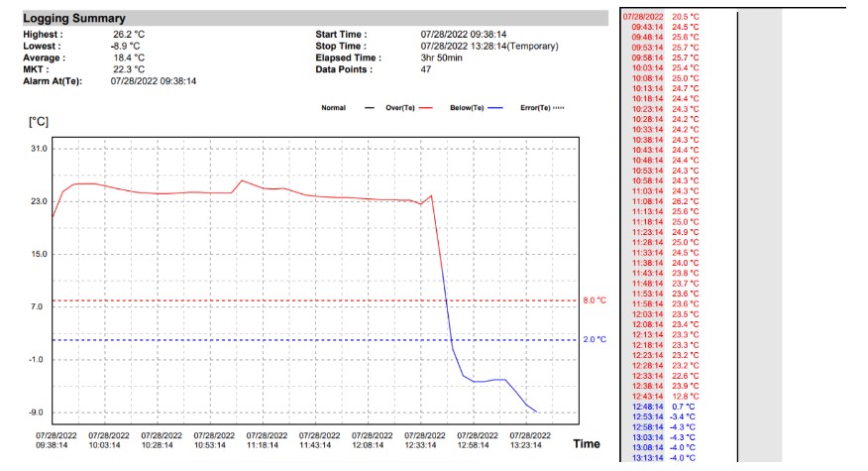868x471 pixels.
Task: Click the 12:08:14 x-axis label under chart
Action: (x=368, y=445)
